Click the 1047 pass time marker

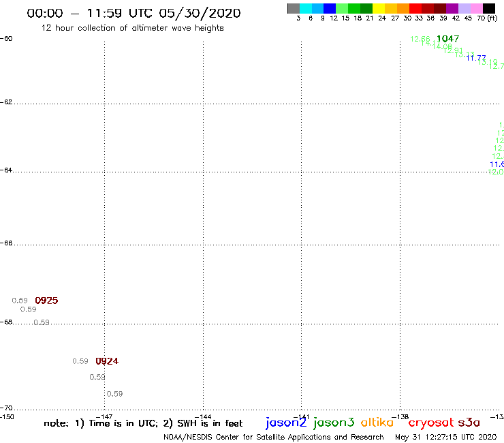[x=447, y=39]
